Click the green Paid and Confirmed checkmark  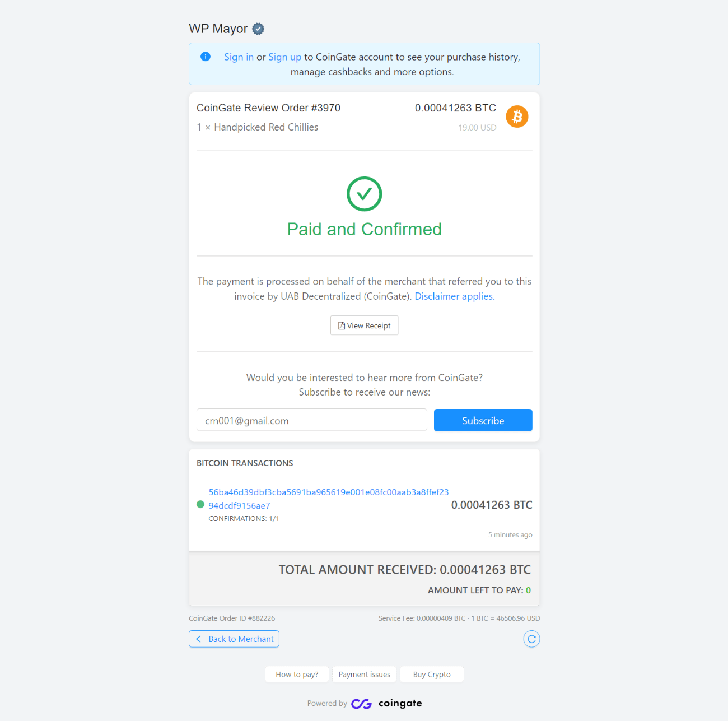(x=364, y=194)
